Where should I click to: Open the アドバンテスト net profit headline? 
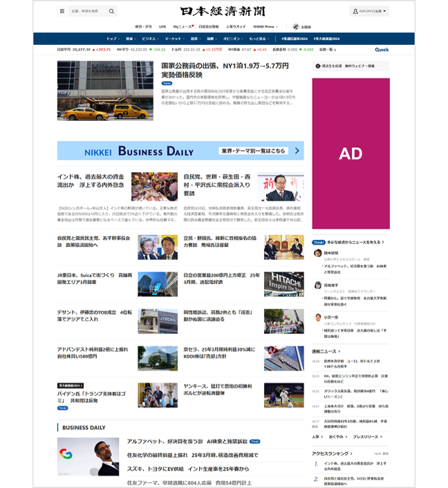[x=93, y=353]
